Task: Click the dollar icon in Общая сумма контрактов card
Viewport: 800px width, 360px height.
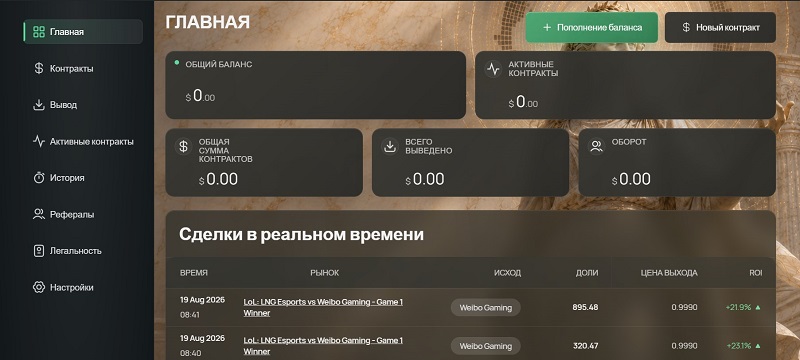Action: 183,146
